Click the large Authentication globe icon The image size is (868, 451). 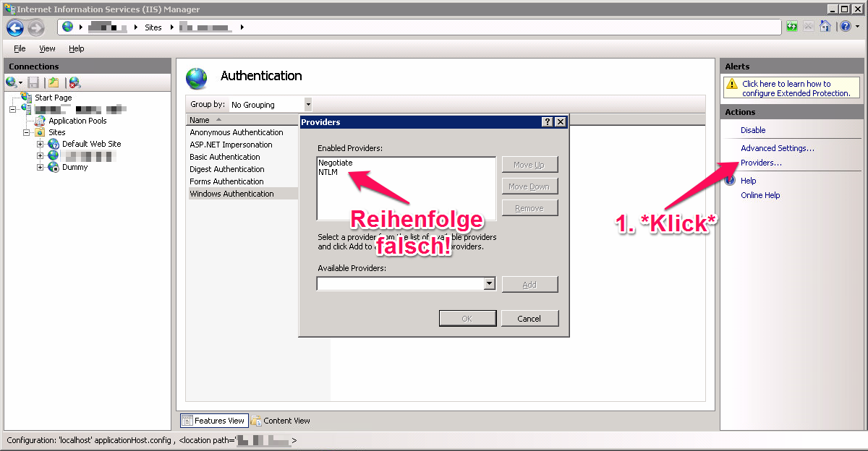(197, 77)
